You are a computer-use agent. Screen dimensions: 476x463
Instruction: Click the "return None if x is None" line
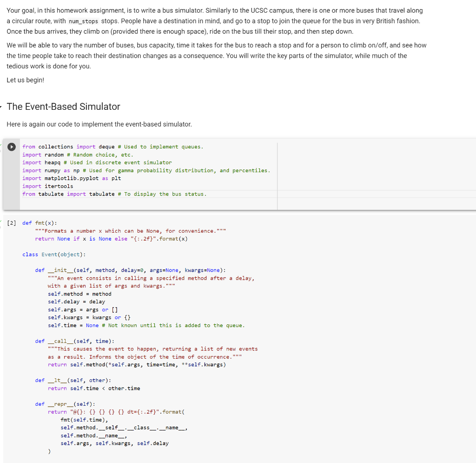pyautogui.click(x=112, y=239)
